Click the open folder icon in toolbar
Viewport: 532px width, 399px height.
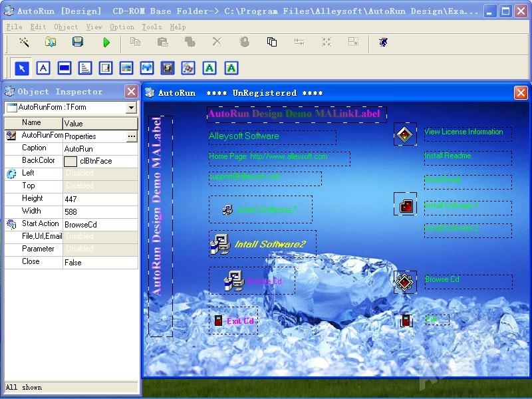[x=51, y=43]
